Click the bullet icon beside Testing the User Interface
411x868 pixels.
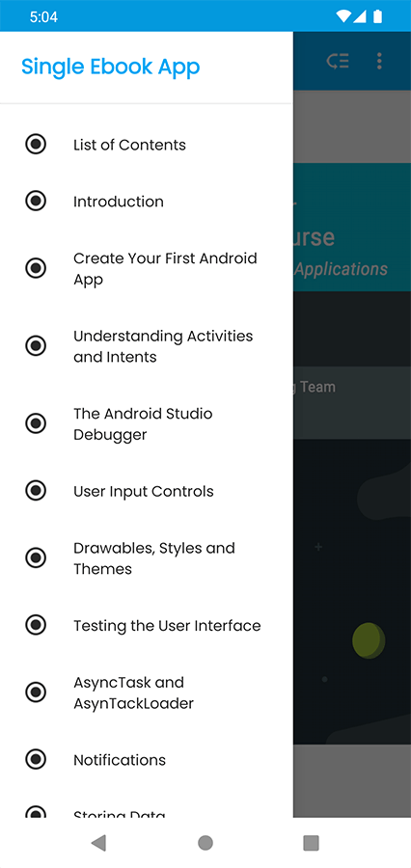[36, 625]
